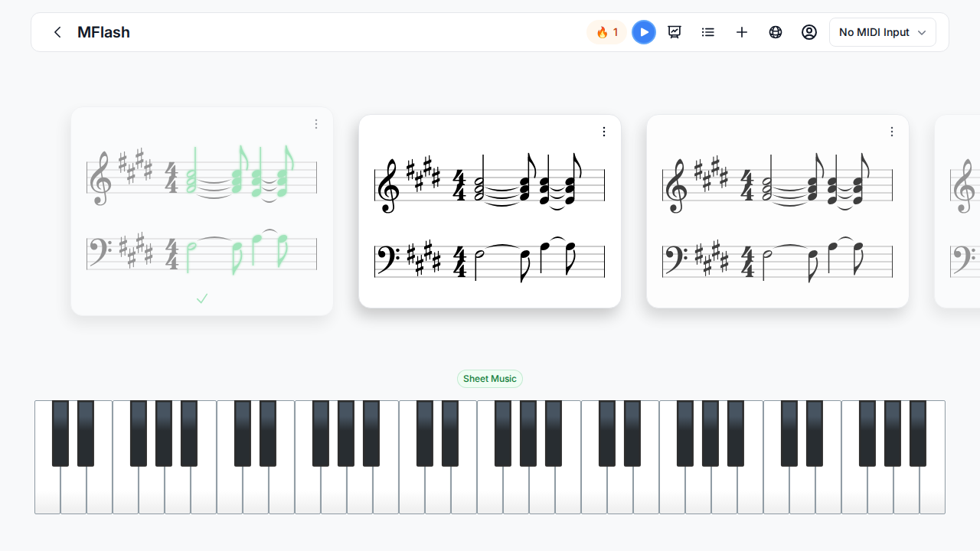Expand the No MIDI Input dropdown

coord(883,32)
